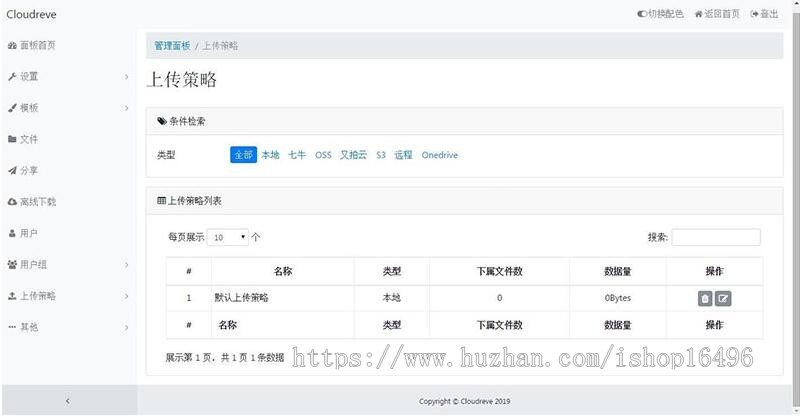This screenshot has width=800, height=416.
Task: Sort by the top 名称 column header
Action: pyautogui.click(x=283, y=271)
